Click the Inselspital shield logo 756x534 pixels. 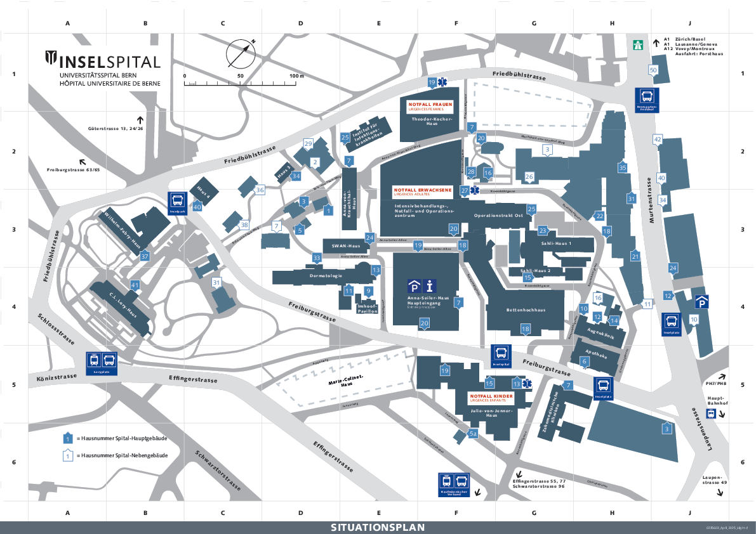[51, 58]
